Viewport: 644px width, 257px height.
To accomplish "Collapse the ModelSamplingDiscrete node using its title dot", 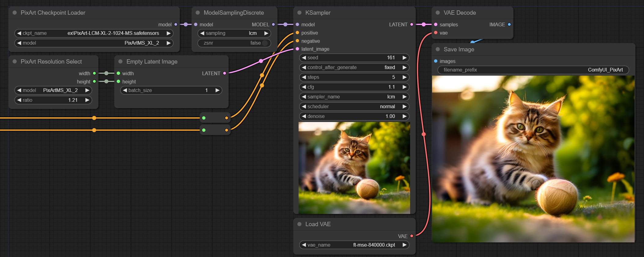I will pyautogui.click(x=198, y=13).
